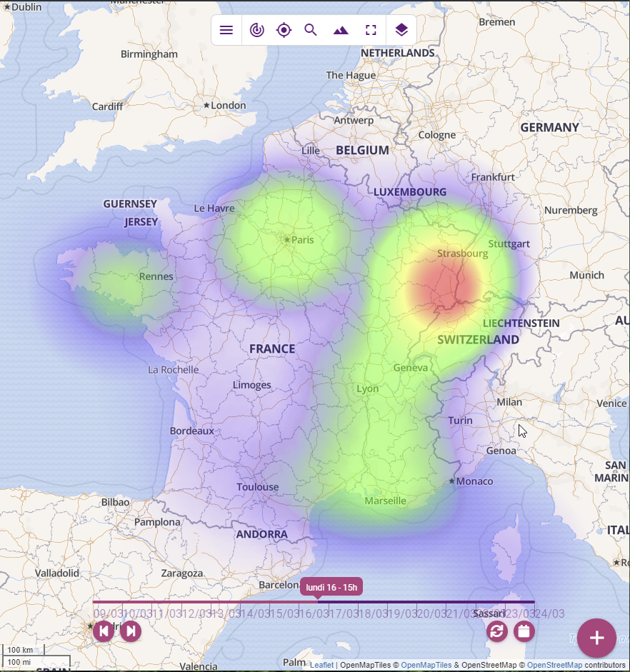This screenshot has height=672, width=630.
Task: Open the magnifying glass search tool
Action: [x=311, y=30]
